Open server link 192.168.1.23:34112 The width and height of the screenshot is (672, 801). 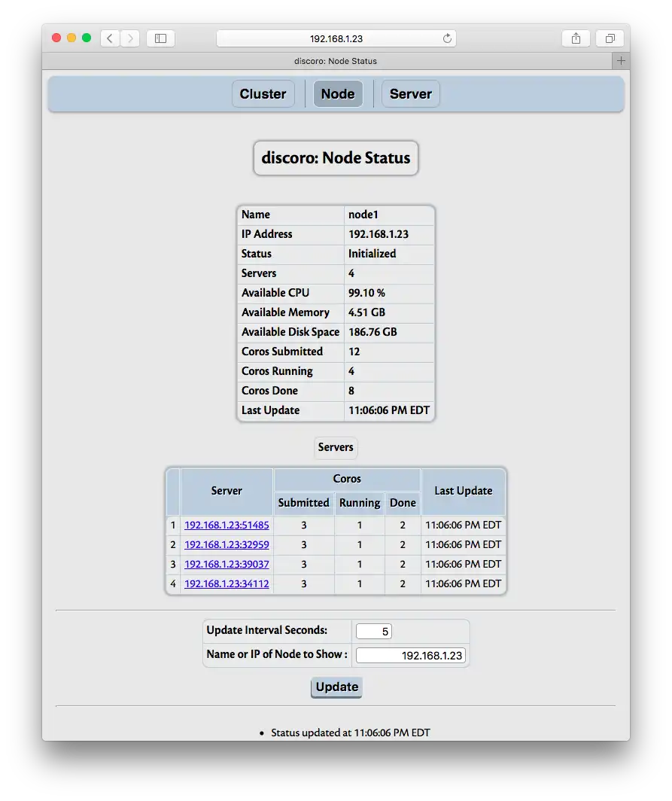227,583
